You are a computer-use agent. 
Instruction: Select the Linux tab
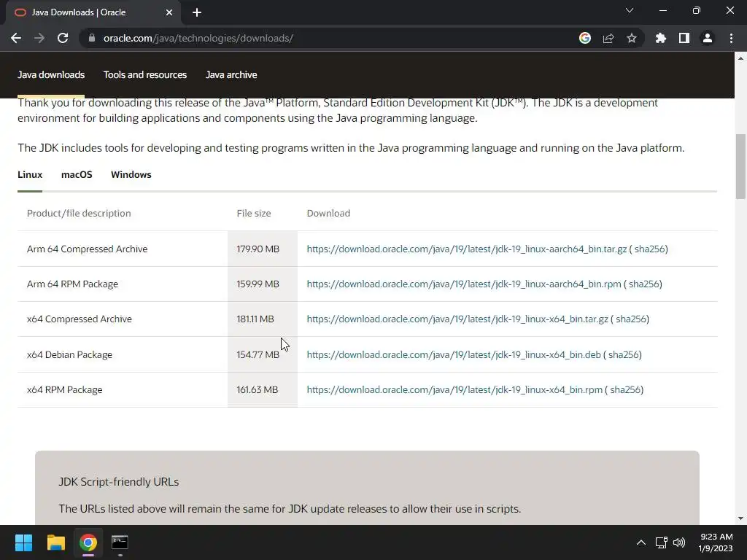point(30,175)
